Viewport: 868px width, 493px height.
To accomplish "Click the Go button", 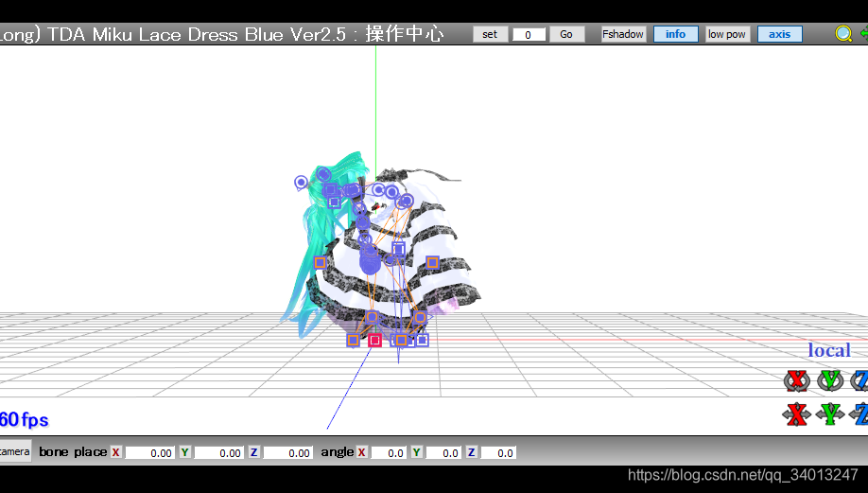I will 566,34.
